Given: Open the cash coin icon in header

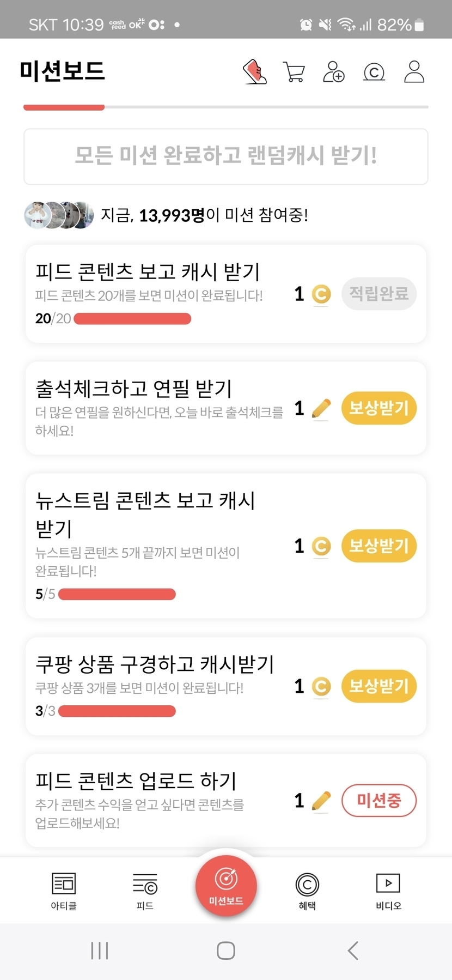Looking at the screenshot, I should 374,71.
